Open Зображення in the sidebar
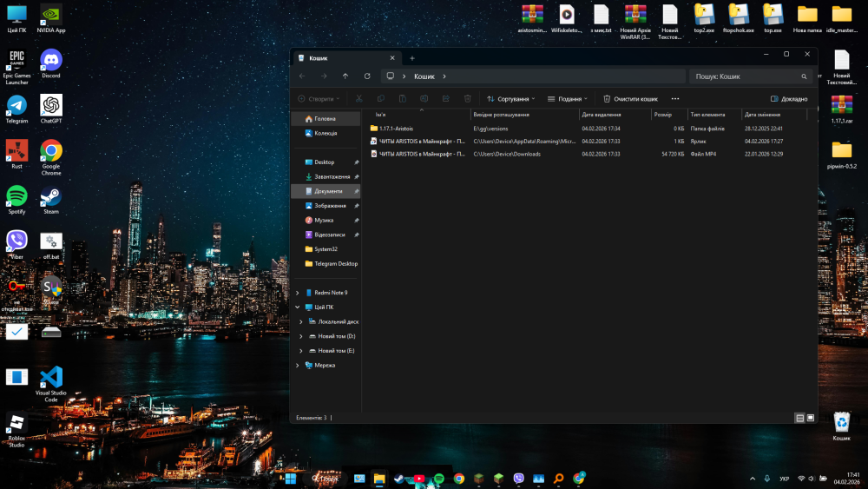Screen dimensions: 868x489 [325, 206]
